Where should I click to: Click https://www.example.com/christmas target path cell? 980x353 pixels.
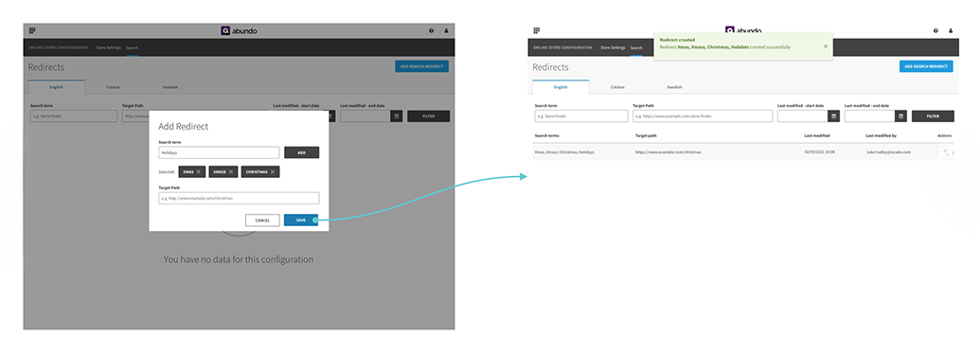click(668, 151)
